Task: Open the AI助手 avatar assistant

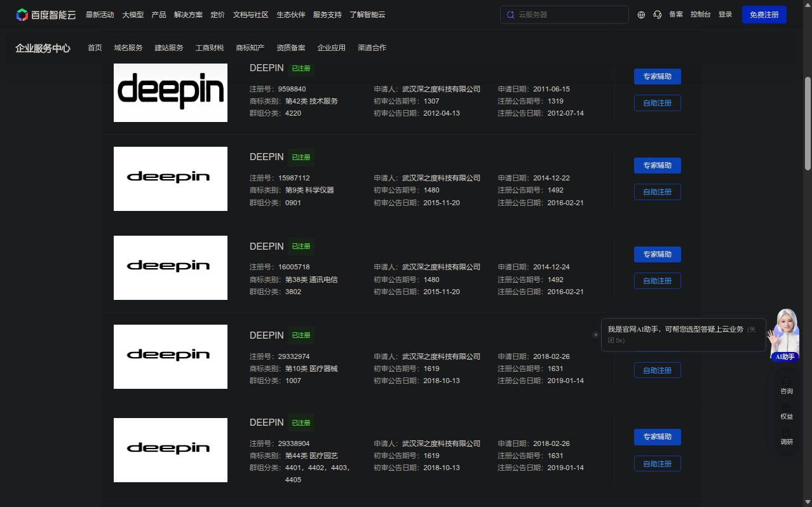Action: 785,335
